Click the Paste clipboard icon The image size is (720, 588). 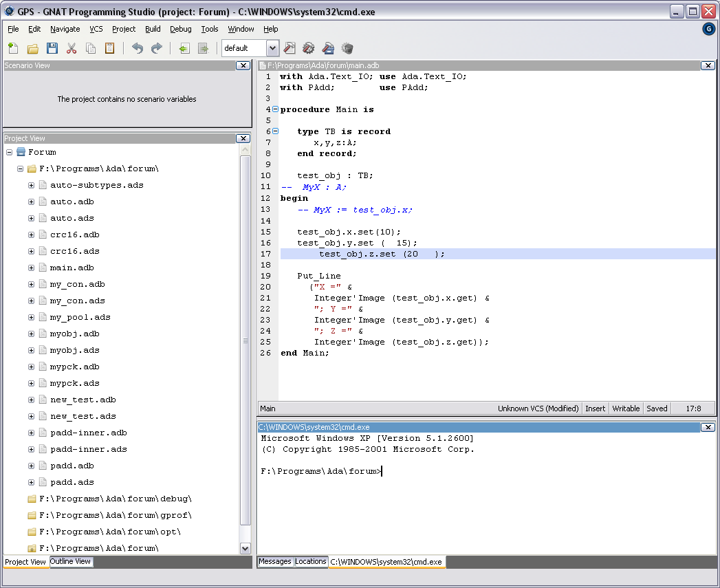[x=110, y=48]
